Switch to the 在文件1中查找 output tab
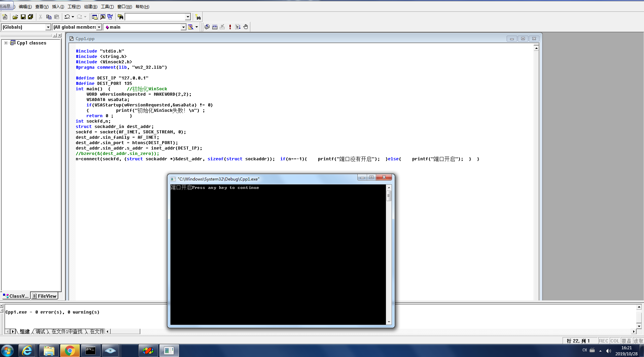Viewport: 644px width, 357px height. click(x=67, y=331)
